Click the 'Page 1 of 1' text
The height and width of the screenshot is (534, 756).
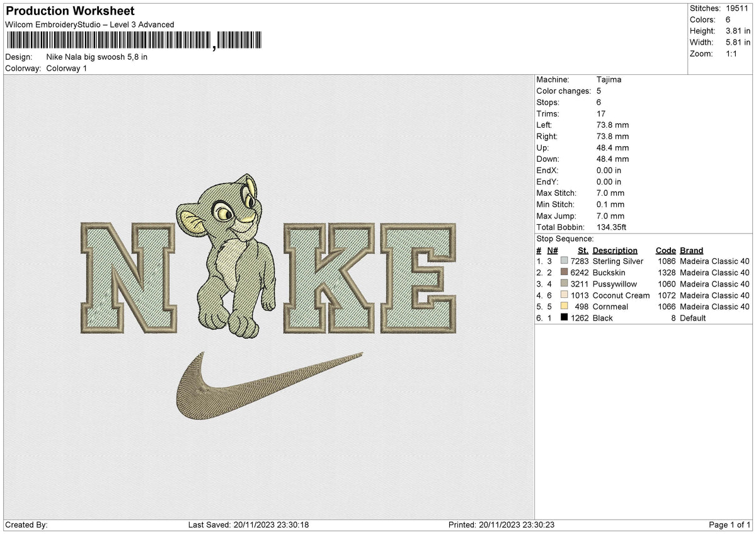click(x=730, y=525)
